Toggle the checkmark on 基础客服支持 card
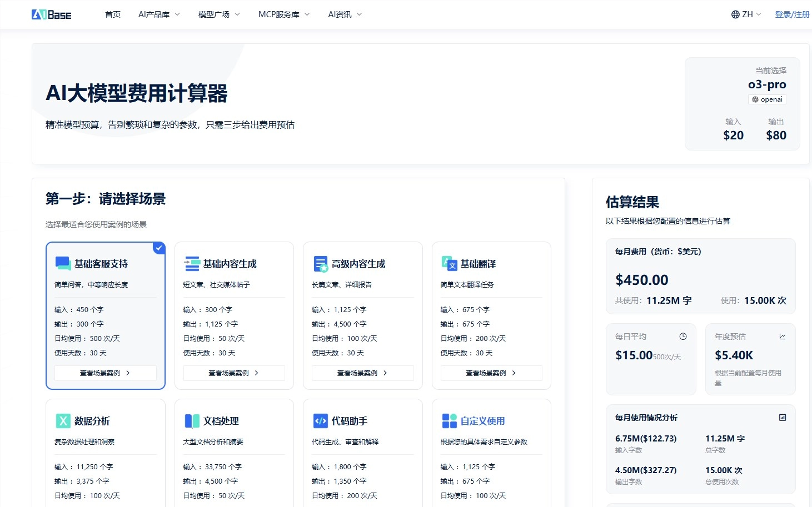 159,248
